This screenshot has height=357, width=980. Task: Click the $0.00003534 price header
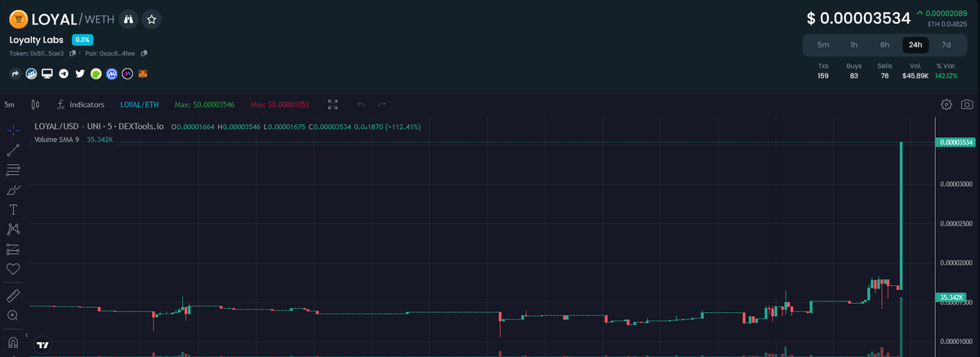coord(857,18)
